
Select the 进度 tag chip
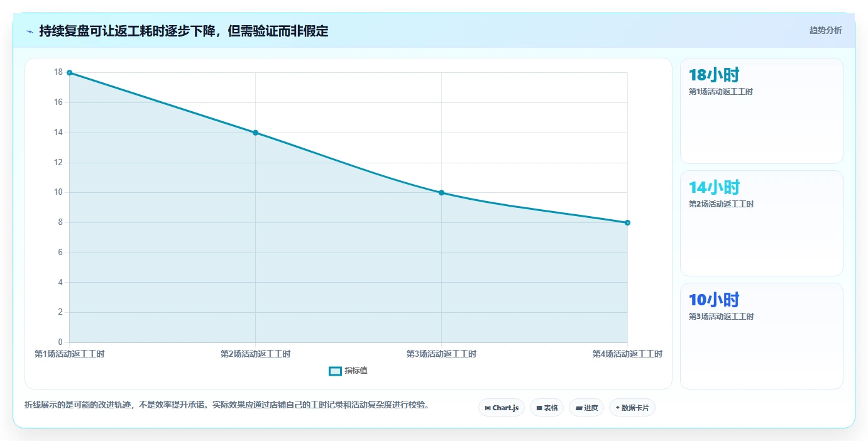point(586,408)
